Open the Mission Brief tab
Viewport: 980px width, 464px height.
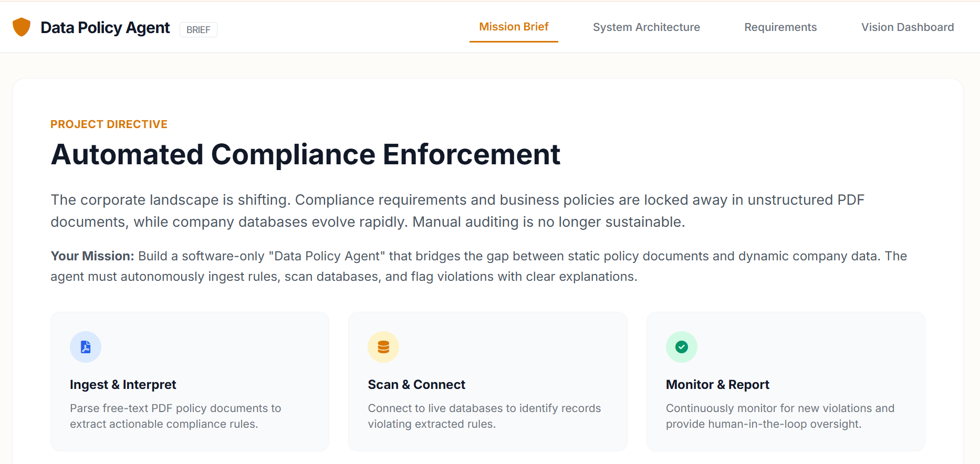514,27
